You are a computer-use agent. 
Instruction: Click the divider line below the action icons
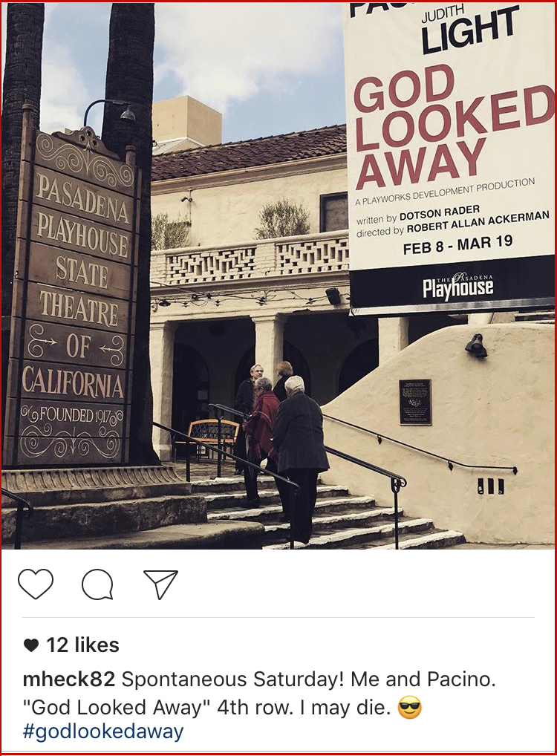[278, 617]
